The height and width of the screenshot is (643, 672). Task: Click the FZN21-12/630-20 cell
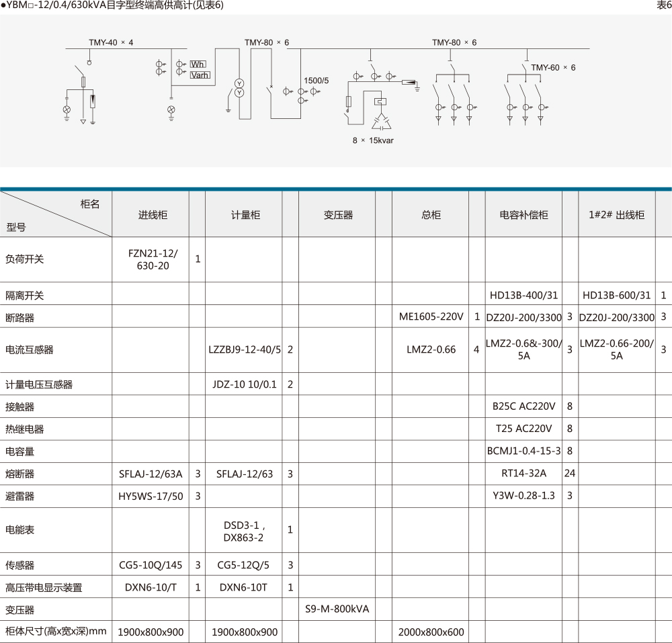pos(153,259)
